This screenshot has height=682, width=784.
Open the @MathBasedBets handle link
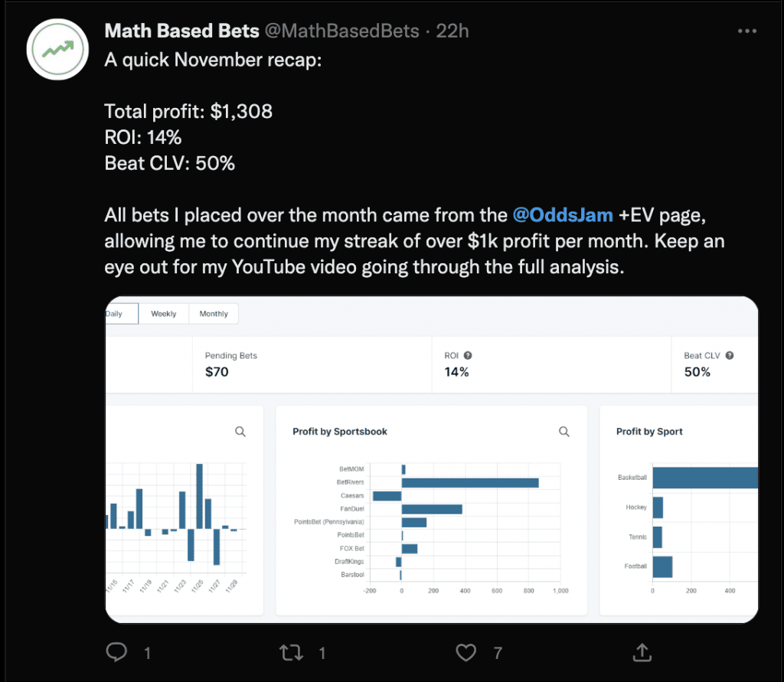341,31
